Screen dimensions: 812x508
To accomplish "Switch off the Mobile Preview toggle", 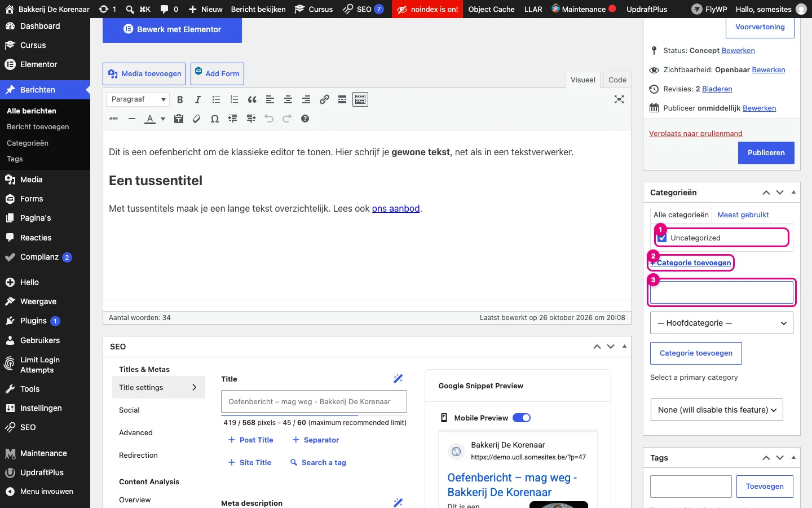I will click(x=522, y=418).
